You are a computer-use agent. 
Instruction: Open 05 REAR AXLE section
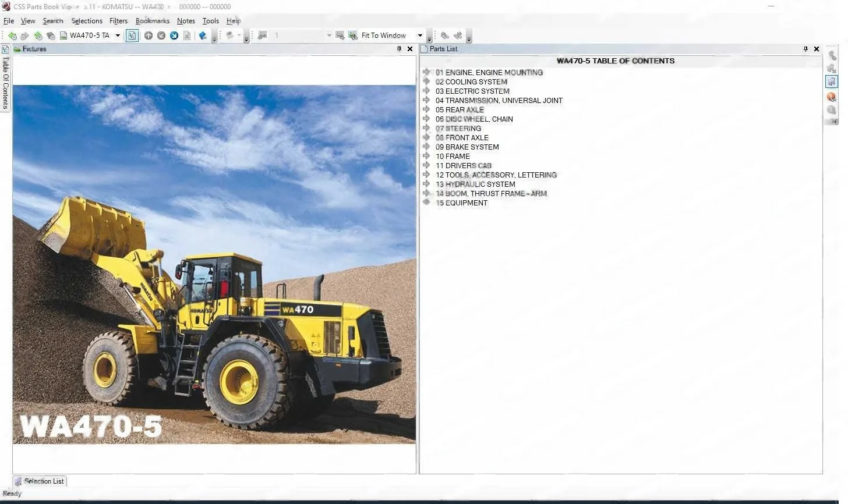460,110
